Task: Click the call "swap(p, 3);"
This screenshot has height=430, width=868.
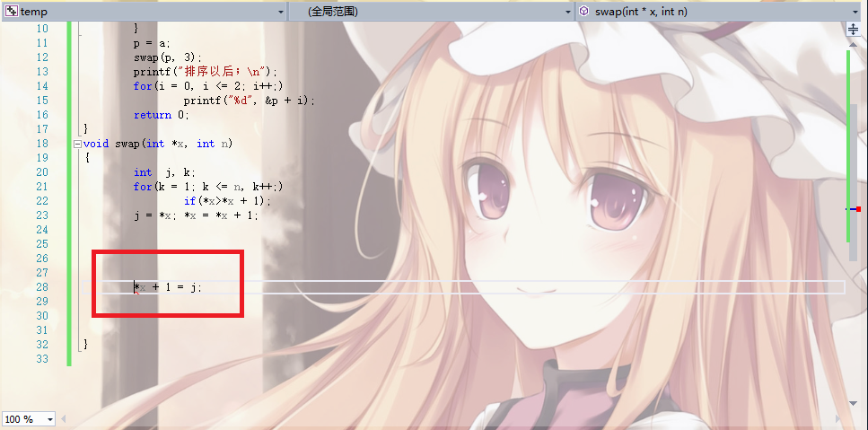Action: [x=168, y=57]
